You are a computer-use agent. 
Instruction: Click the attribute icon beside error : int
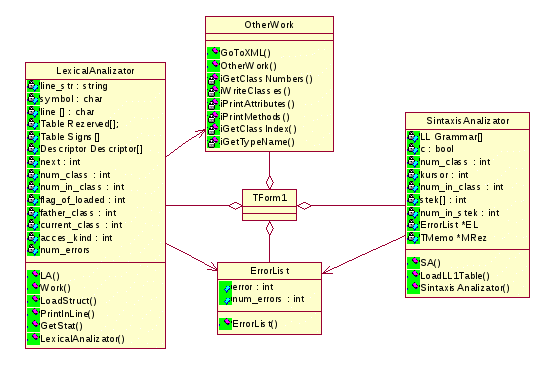coord(225,287)
